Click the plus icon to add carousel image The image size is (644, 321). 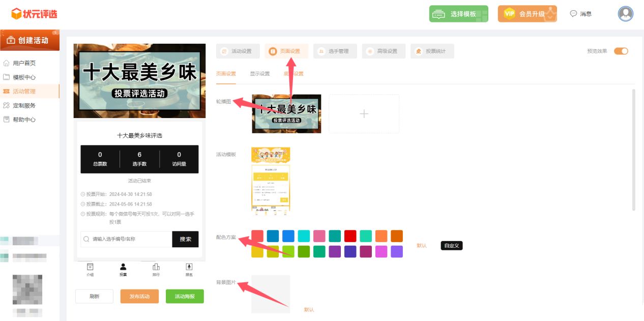coord(364,114)
